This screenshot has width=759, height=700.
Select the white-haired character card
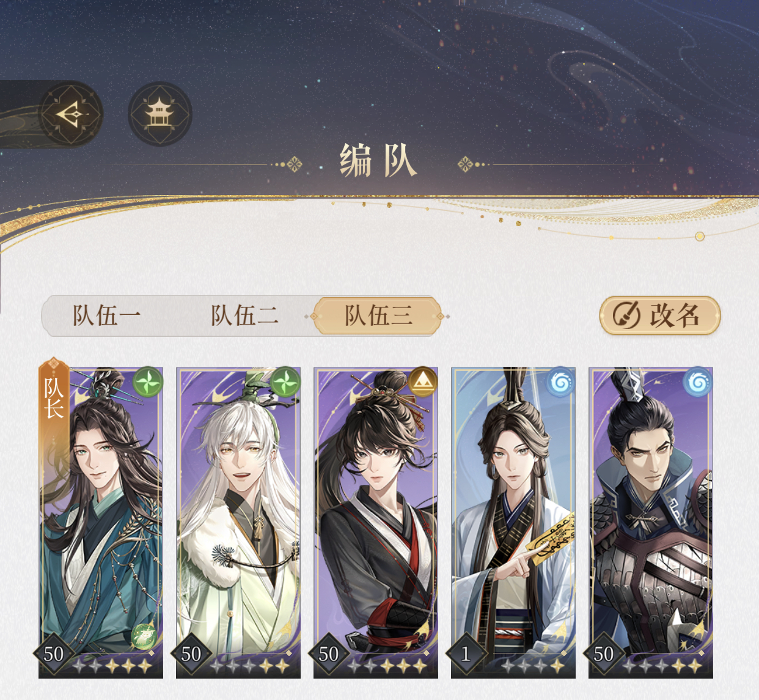click(238, 523)
